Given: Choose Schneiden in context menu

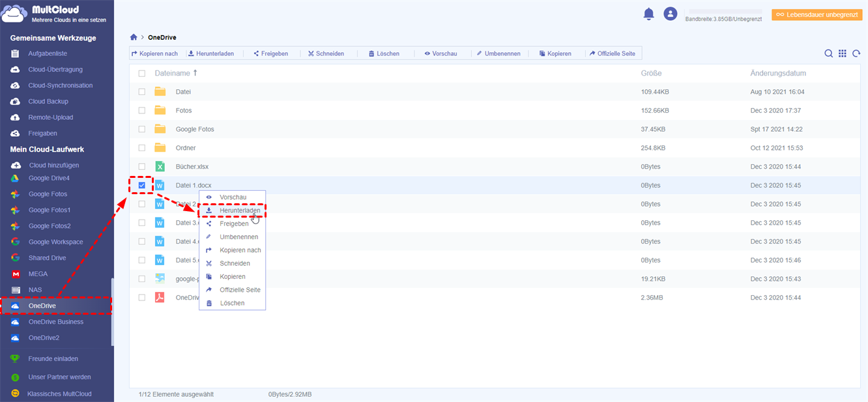Looking at the screenshot, I should 232,263.
